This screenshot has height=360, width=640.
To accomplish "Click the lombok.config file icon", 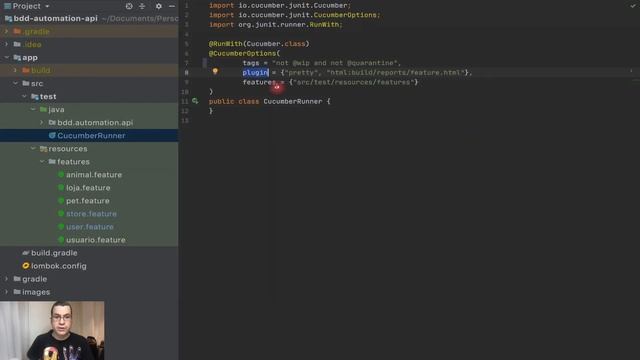I will coord(26,266).
